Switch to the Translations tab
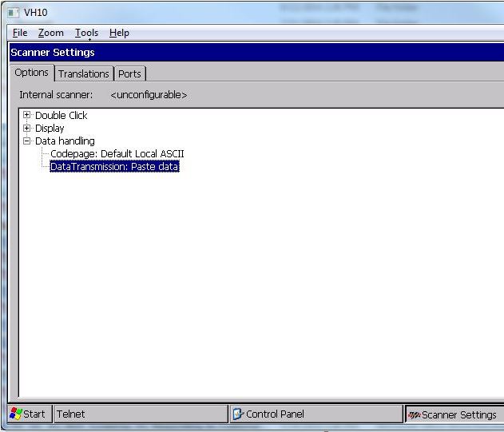 [83, 73]
